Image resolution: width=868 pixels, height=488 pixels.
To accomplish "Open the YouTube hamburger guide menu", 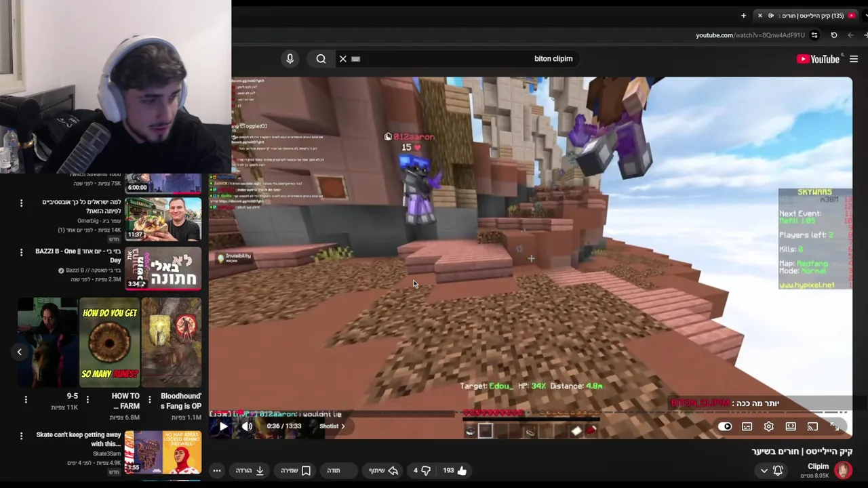I will coord(854,59).
